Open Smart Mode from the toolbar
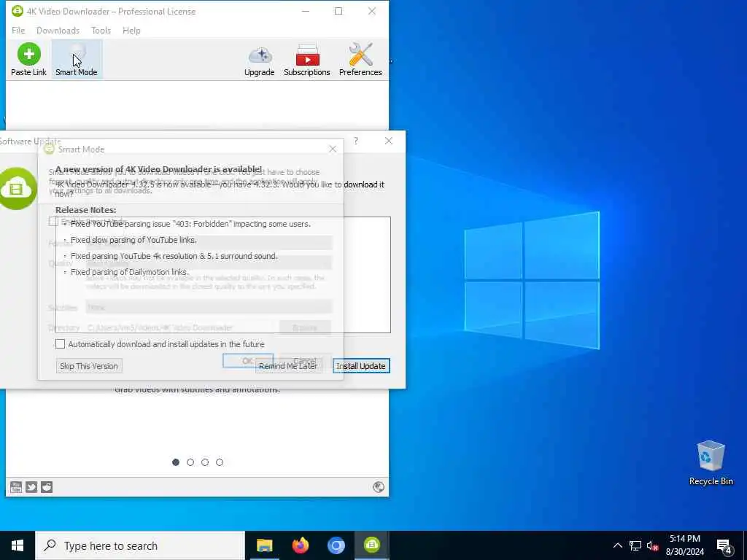The width and height of the screenshot is (747, 560). [x=76, y=60]
